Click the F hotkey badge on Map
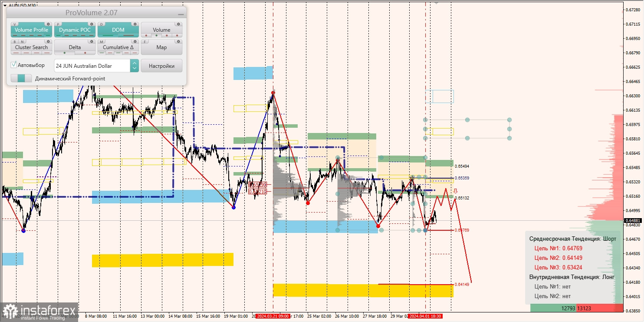This screenshot has width=644, height=322. point(145,42)
